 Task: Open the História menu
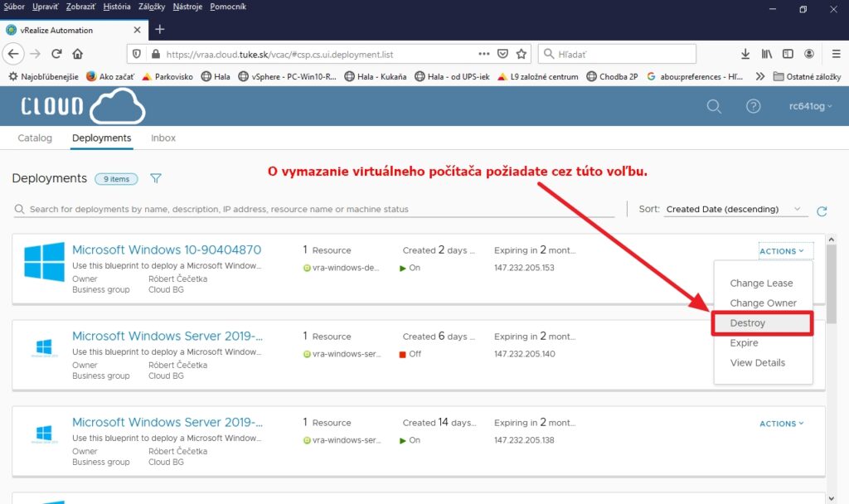click(x=117, y=7)
